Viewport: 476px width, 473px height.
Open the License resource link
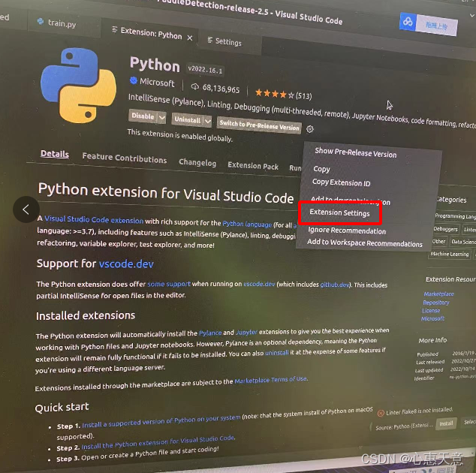click(x=431, y=311)
